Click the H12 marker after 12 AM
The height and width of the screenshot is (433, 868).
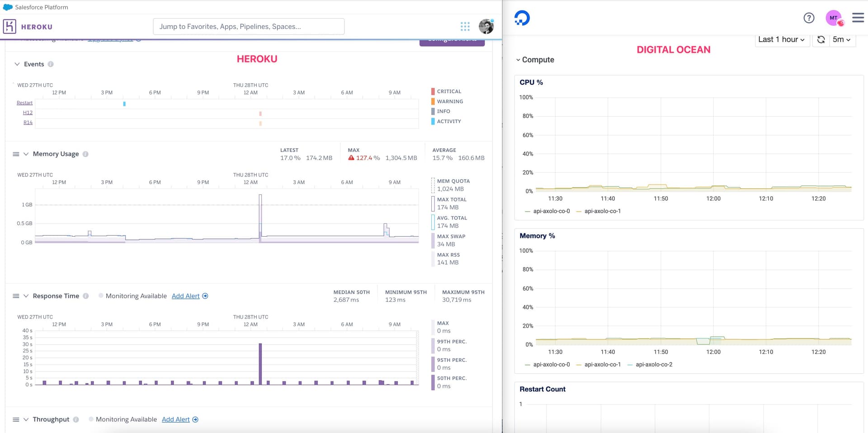pyautogui.click(x=260, y=114)
